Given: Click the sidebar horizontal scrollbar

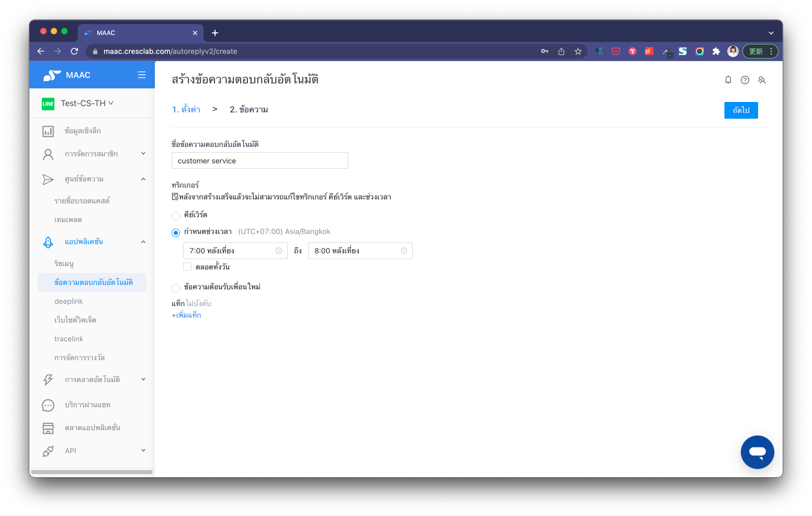Looking at the screenshot, I should click(92, 472).
